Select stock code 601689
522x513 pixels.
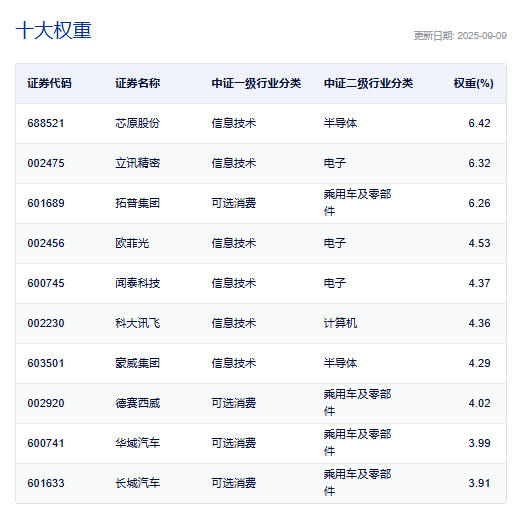pyautogui.click(x=46, y=203)
